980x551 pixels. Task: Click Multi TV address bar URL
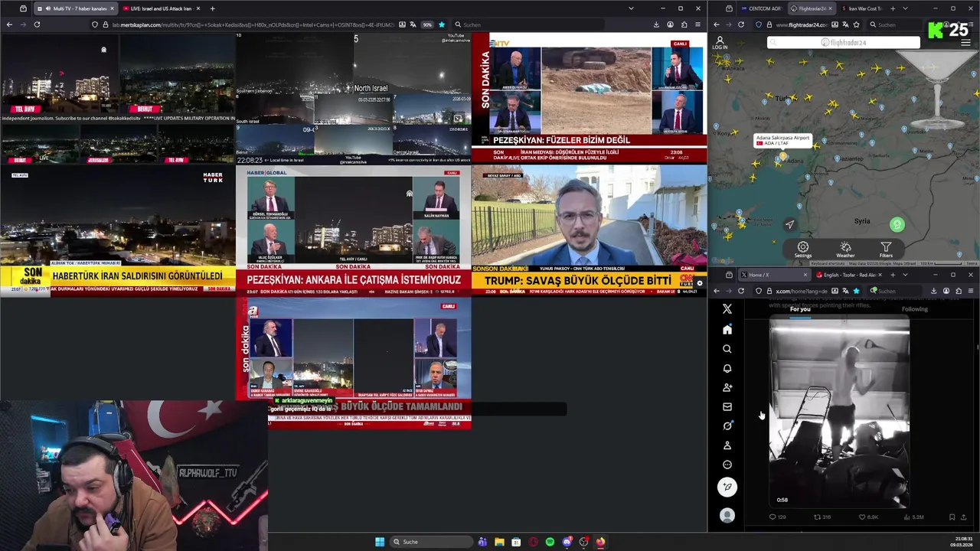click(253, 24)
